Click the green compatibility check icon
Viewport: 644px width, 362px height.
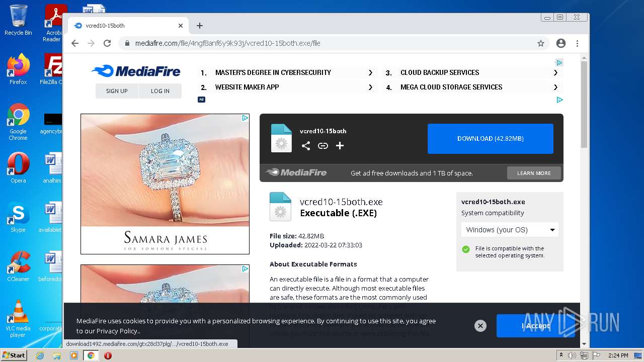[x=466, y=249]
